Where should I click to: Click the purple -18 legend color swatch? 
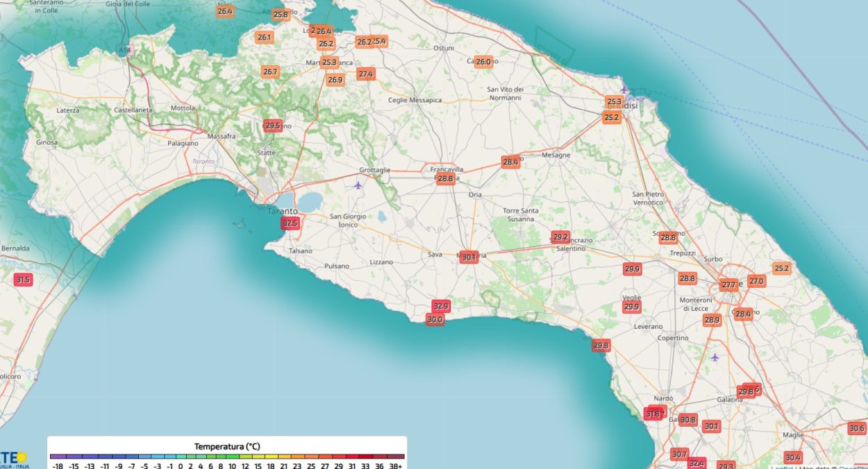coord(58,457)
